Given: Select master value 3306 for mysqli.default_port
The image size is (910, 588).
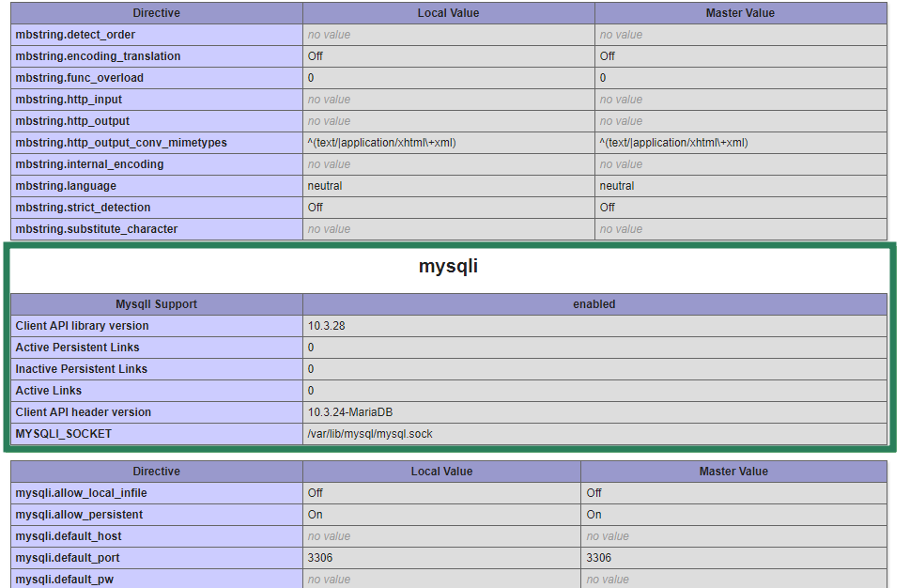Looking at the screenshot, I should [x=598, y=558].
